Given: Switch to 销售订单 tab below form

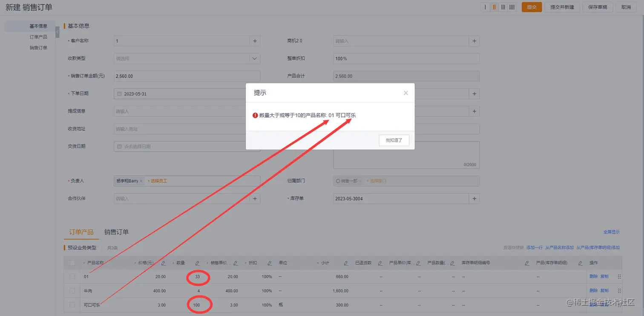Looking at the screenshot, I should [x=116, y=232].
